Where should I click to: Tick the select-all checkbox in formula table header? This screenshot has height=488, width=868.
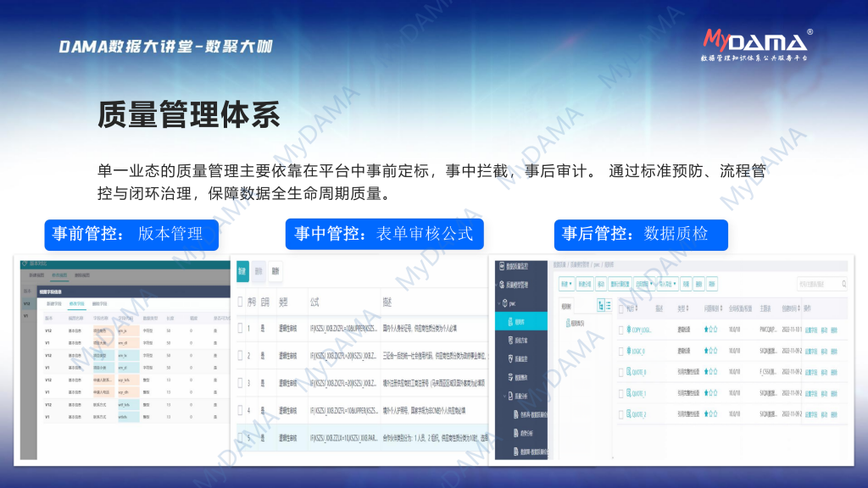(x=240, y=301)
